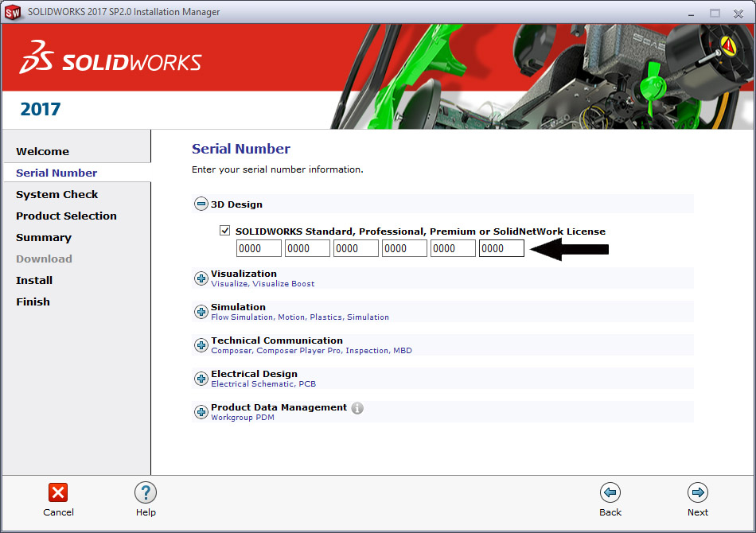Click the fourth serial number field

point(404,248)
